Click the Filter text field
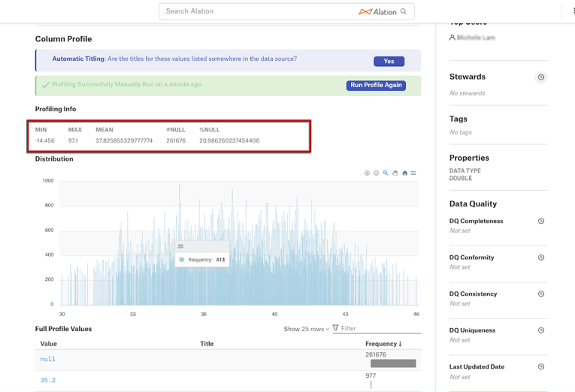Screen dimensions: 575x392 tap(380, 329)
